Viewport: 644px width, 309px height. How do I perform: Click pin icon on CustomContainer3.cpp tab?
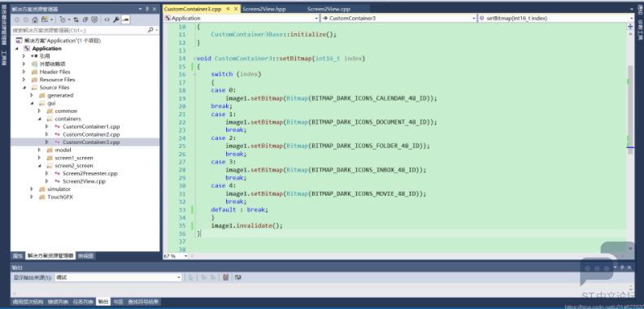[x=228, y=9]
